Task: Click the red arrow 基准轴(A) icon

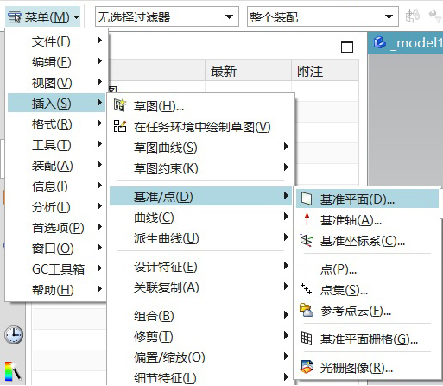Action: tap(307, 219)
